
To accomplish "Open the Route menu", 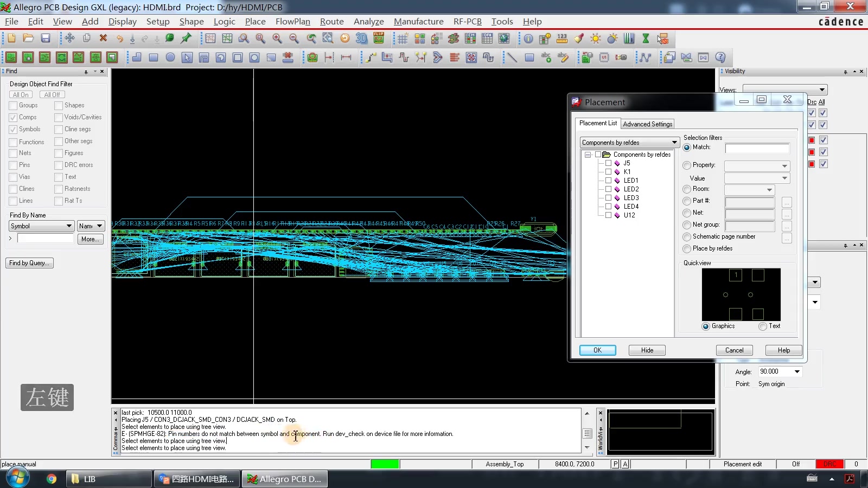I will pyautogui.click(x=331, y=21).
